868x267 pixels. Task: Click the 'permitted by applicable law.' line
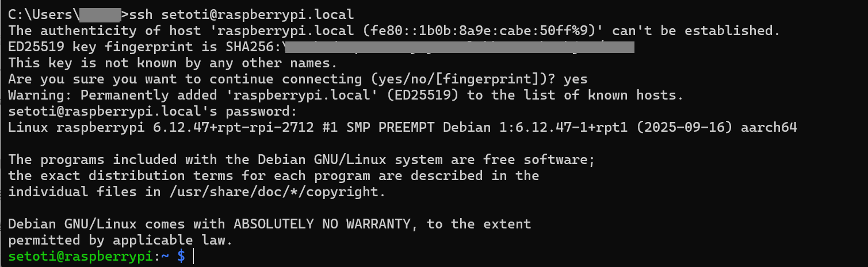tap(123, 240)
